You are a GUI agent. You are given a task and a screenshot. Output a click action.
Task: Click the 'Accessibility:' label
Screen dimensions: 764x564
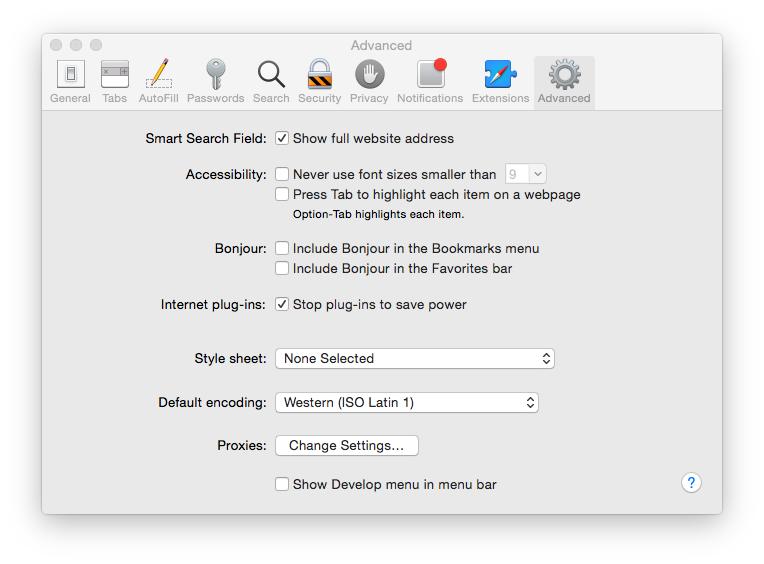pos(226,174)
